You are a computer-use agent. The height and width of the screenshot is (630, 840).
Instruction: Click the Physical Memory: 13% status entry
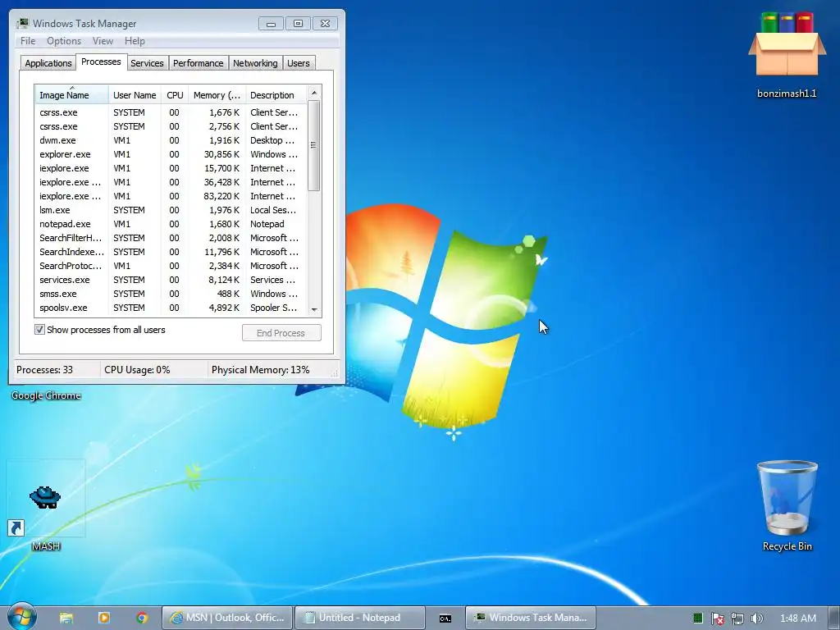click(x=261, y=370)
